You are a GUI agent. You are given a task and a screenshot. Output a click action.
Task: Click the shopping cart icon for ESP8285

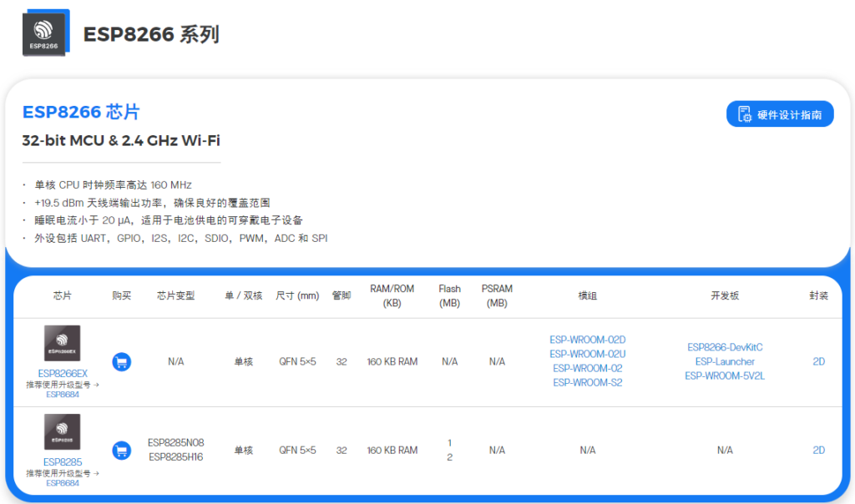(x=122, y=451)
